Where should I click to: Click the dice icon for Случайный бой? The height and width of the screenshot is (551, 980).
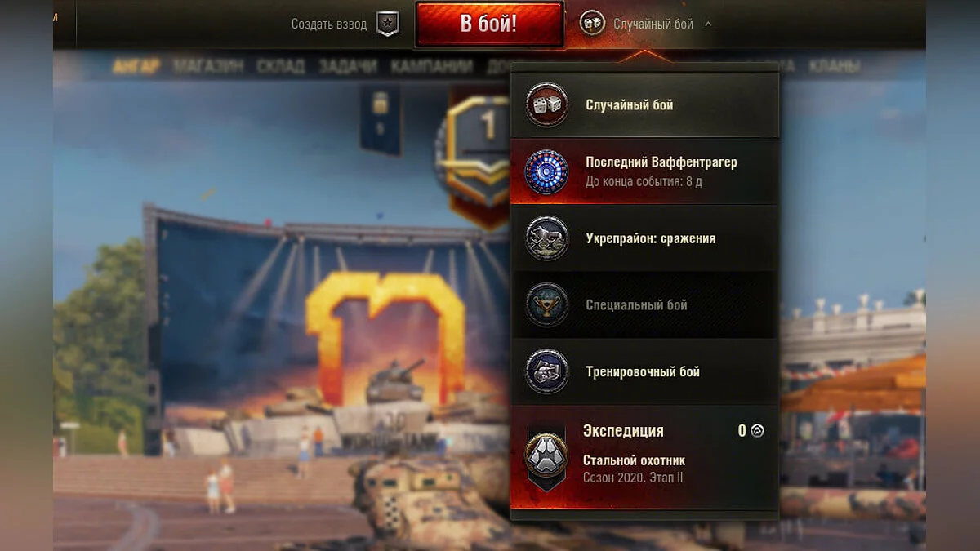coord(546,105)
